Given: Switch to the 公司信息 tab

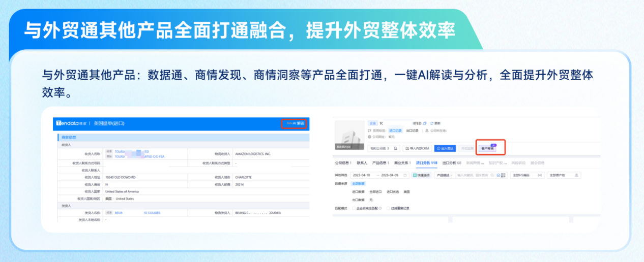Looking at the screenshot, I should tap(343, 163).
